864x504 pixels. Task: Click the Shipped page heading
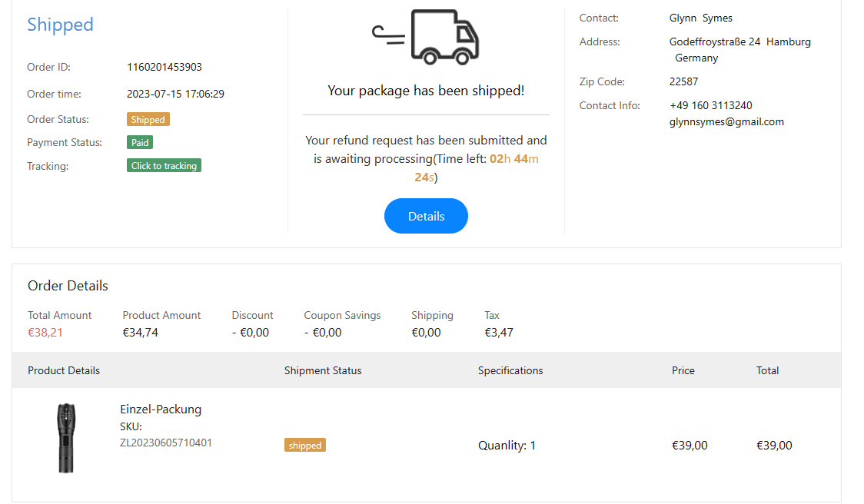(x=60, y=25)
